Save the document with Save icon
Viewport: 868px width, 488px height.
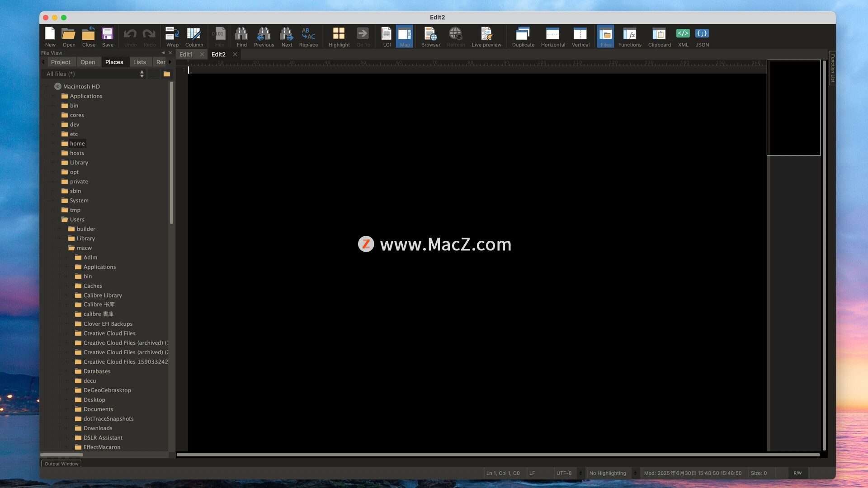pyautogui.click(x=108, y=37)
